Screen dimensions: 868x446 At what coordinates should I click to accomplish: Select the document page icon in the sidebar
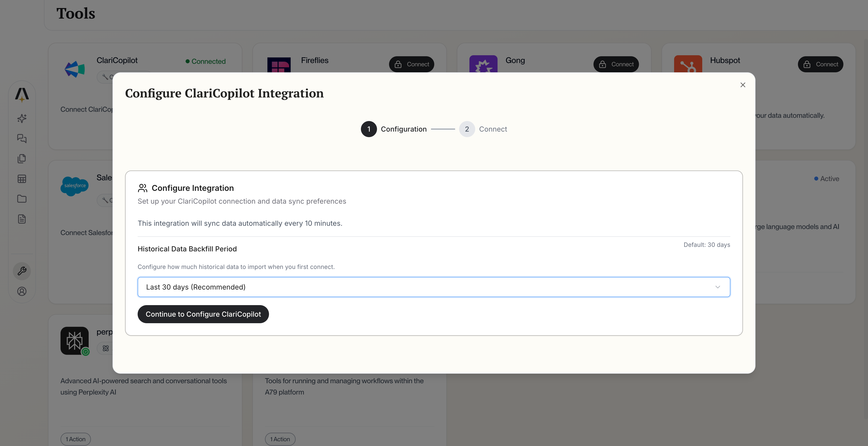point(22,219)
